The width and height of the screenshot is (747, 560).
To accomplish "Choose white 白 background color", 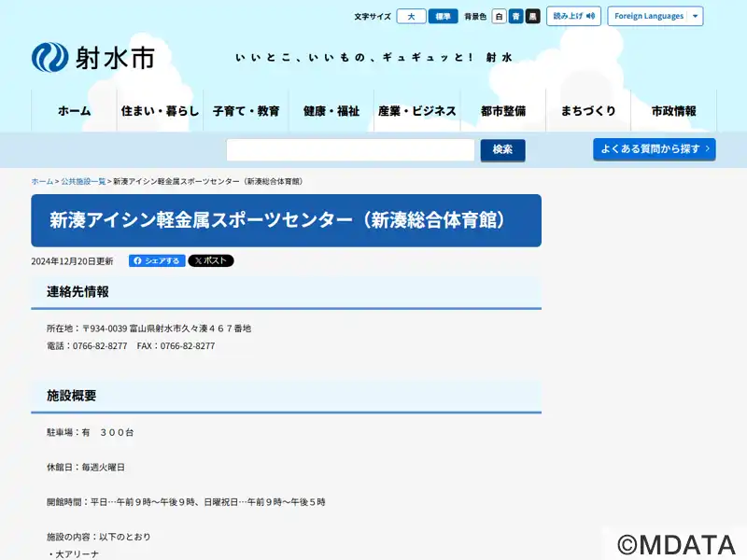I will point(499,16).
